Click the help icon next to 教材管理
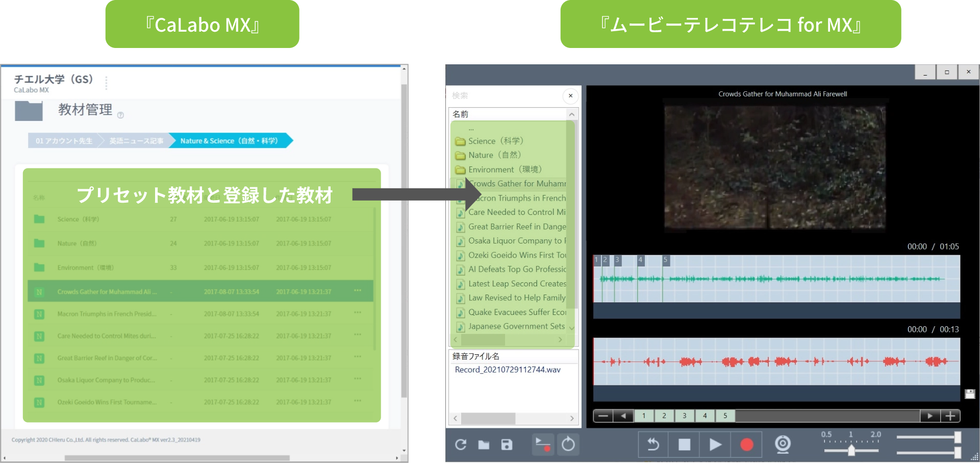 (121, 115)
